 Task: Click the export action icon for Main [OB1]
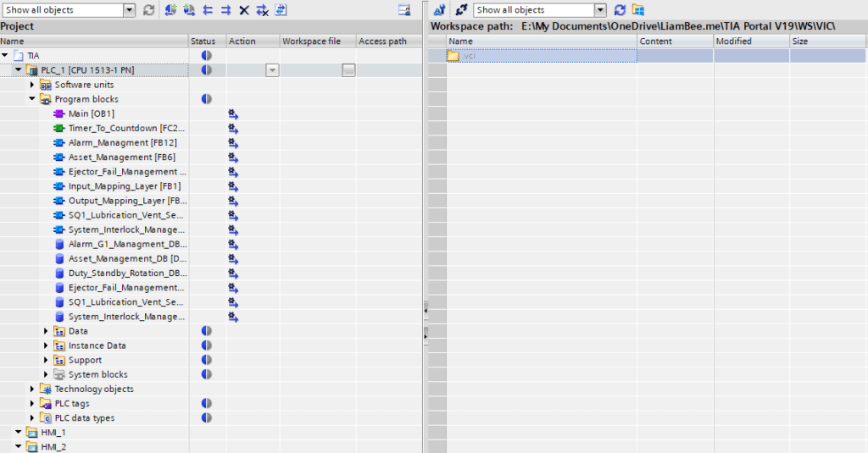(x=233, y=113)
